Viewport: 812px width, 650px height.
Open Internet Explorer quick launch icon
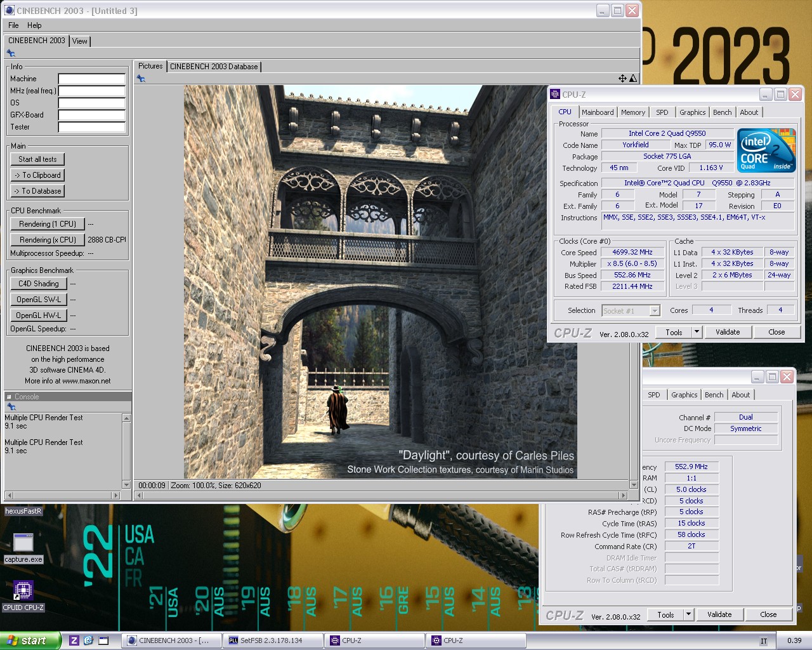tap(88, 640)
